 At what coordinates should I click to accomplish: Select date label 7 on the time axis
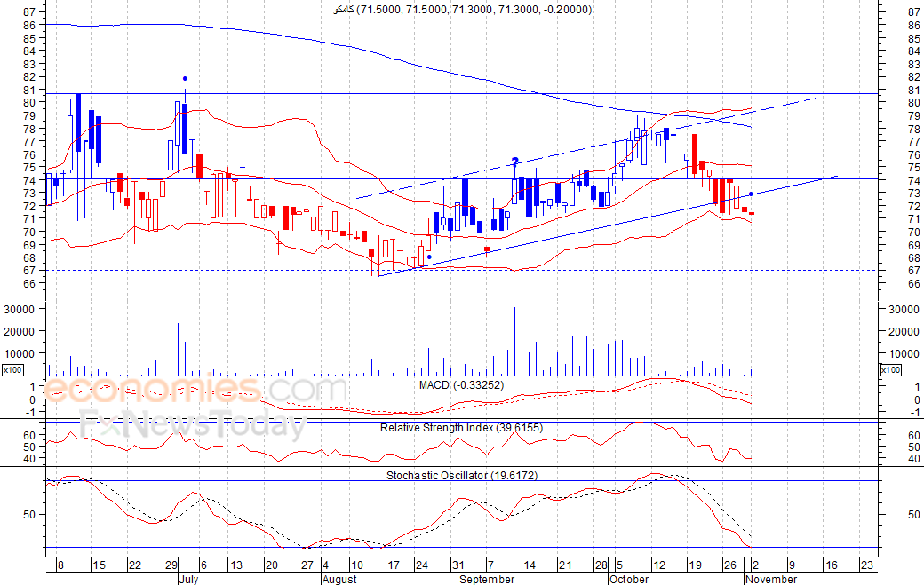490,565
